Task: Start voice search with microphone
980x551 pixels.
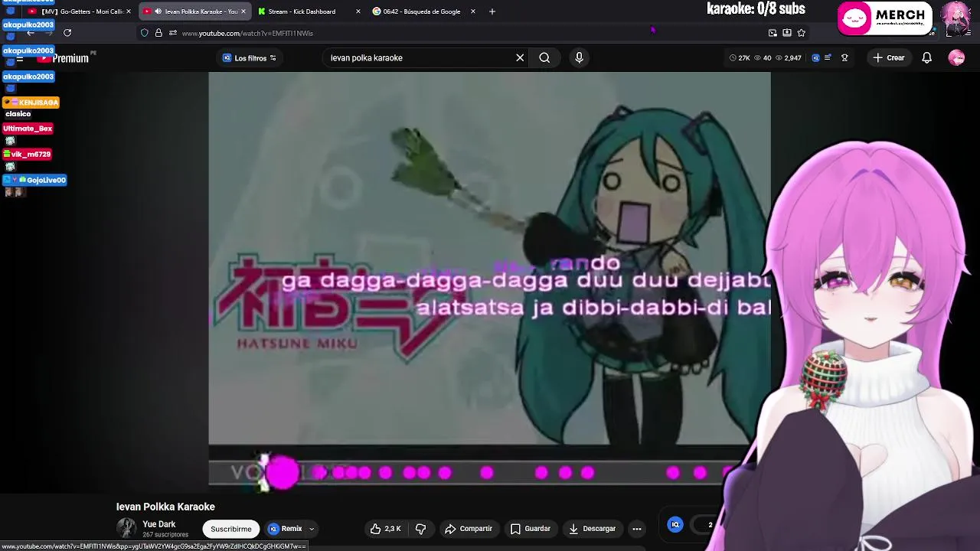Action: 579,58
